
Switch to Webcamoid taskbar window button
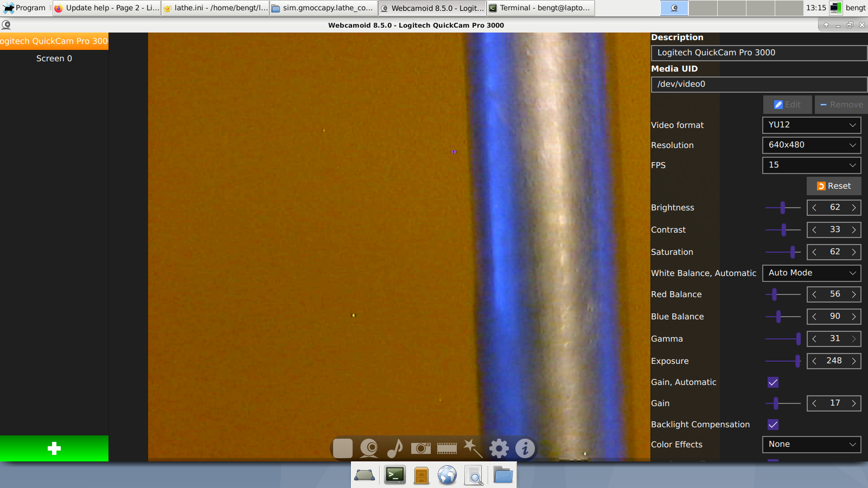coord(432,8)
